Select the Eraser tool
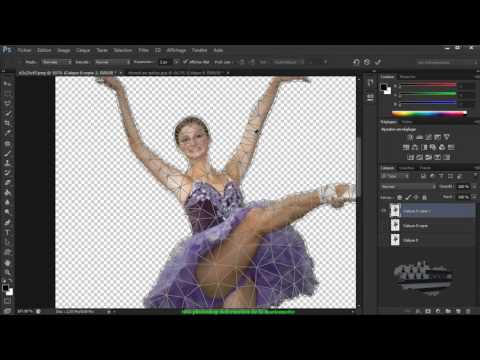Screen dimensions: 480x360 (x=7, y=183)
